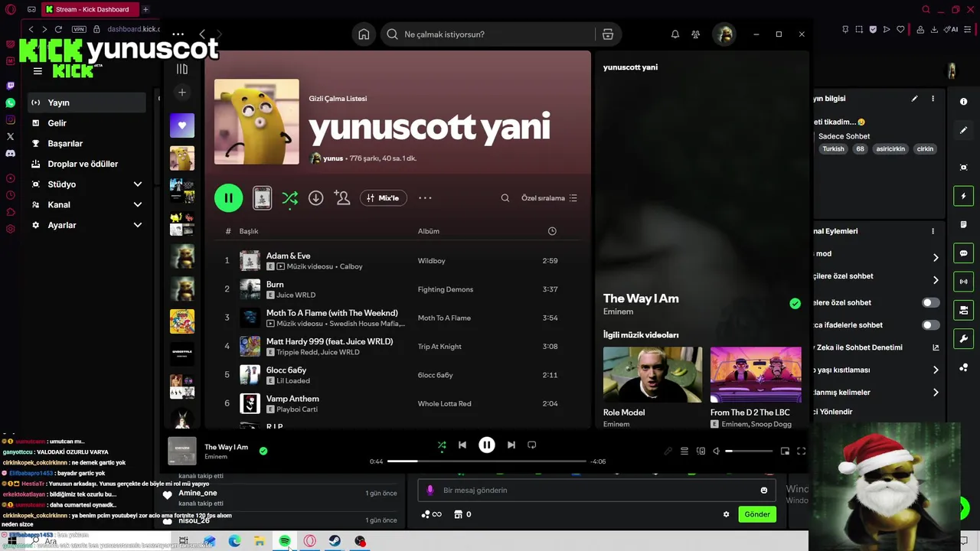The image size is (980, 551).
Task: Open the Playboi Carti artist link
Action: coord(297,409)
